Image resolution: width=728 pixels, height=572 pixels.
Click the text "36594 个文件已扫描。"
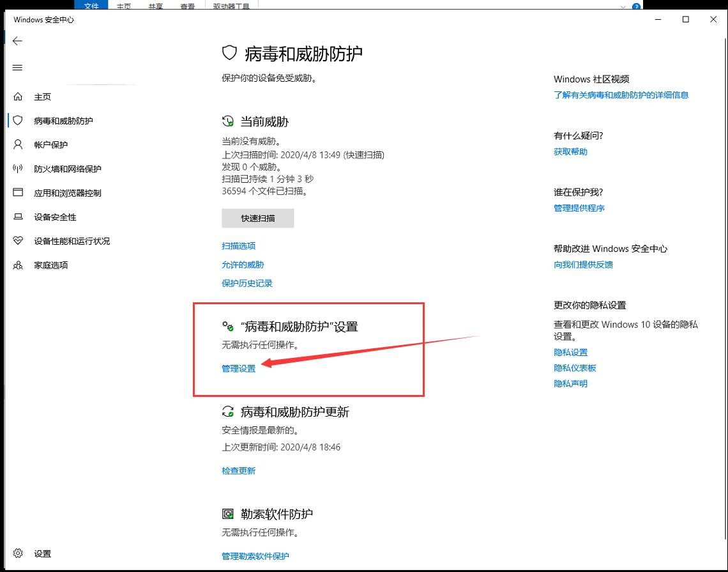click(264, 191)
